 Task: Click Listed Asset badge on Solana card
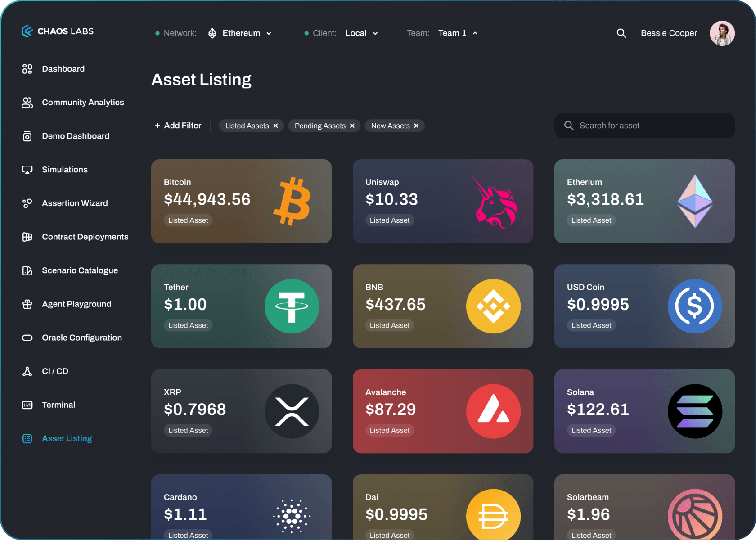click(591, 431)
